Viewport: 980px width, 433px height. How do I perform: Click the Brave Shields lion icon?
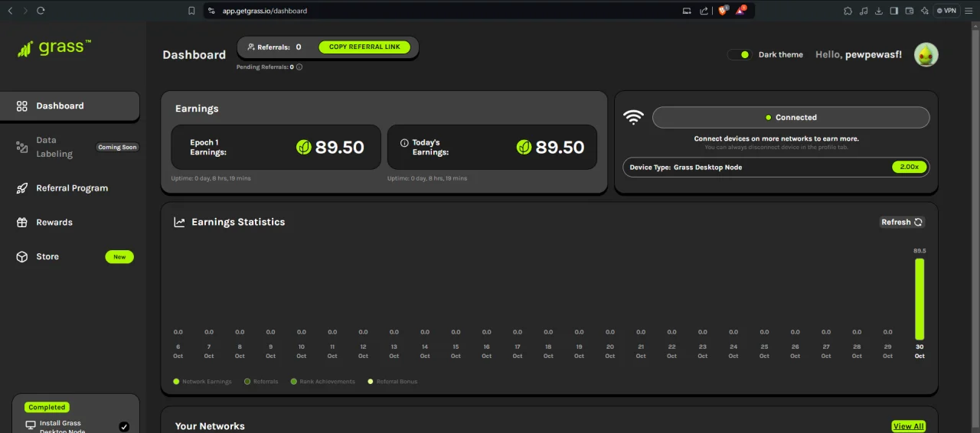coord(724,11)
